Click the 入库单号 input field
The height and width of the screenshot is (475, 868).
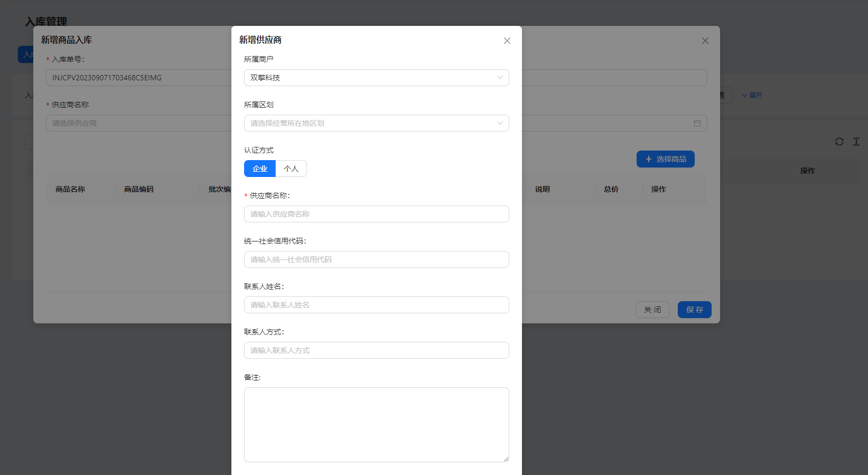[139, 78]
